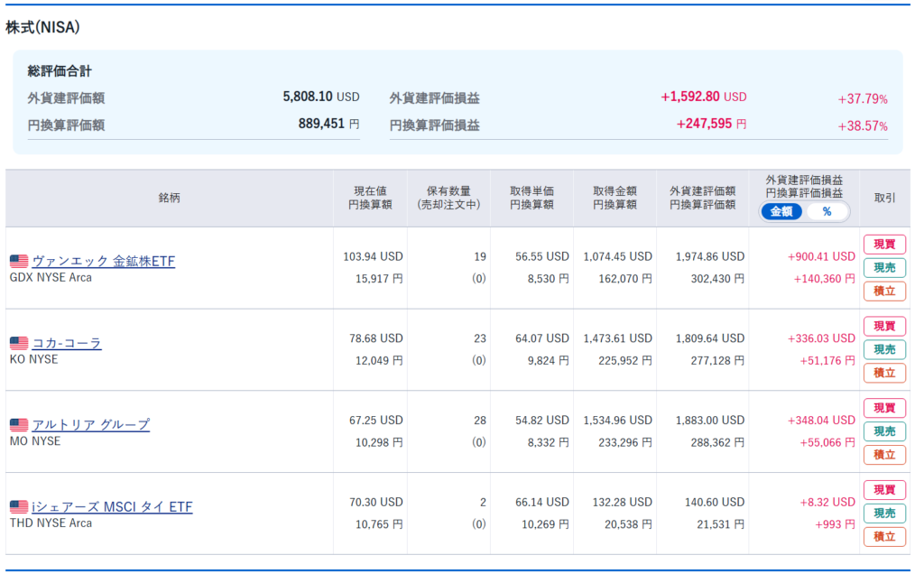Open コカ-コーラ stock detail page

(67, 344)
